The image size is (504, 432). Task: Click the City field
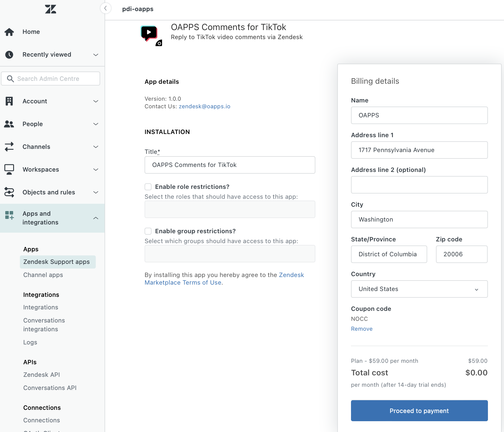point(419,220)
